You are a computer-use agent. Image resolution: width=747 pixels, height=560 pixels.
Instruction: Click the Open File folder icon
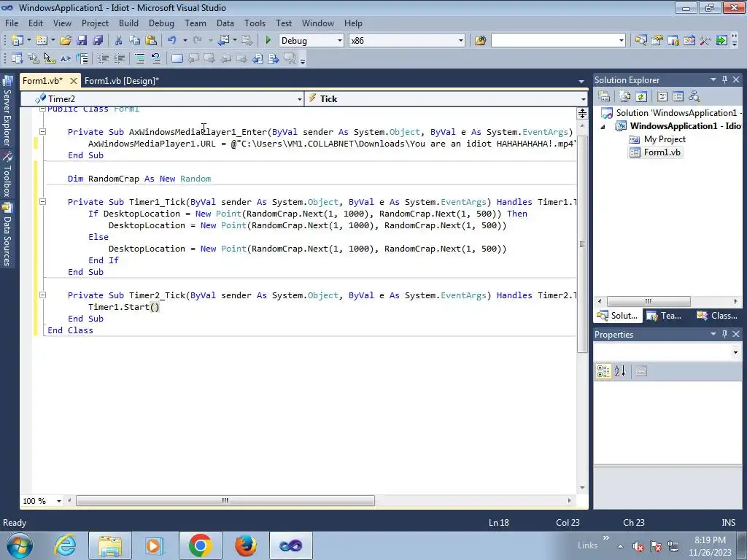click(x=66, y=41)
